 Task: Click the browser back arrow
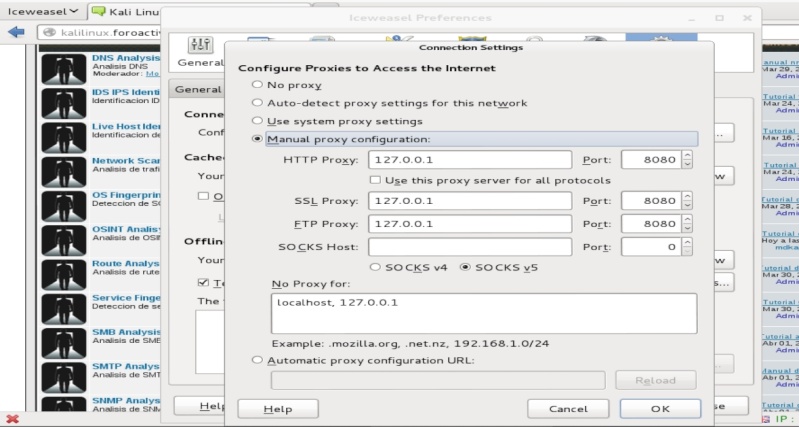[16, 32]
